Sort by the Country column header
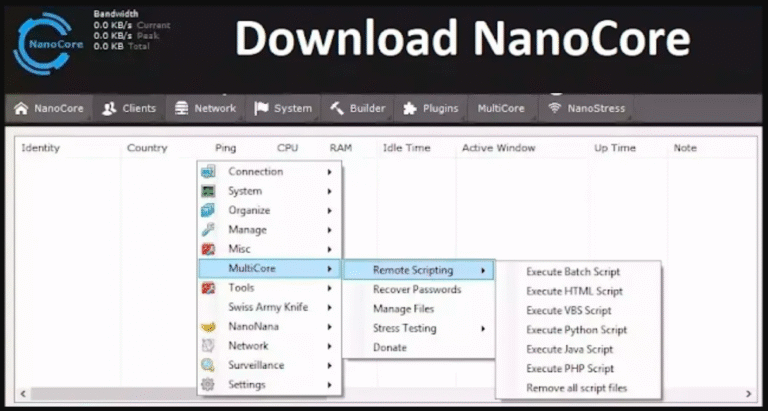 147,148
